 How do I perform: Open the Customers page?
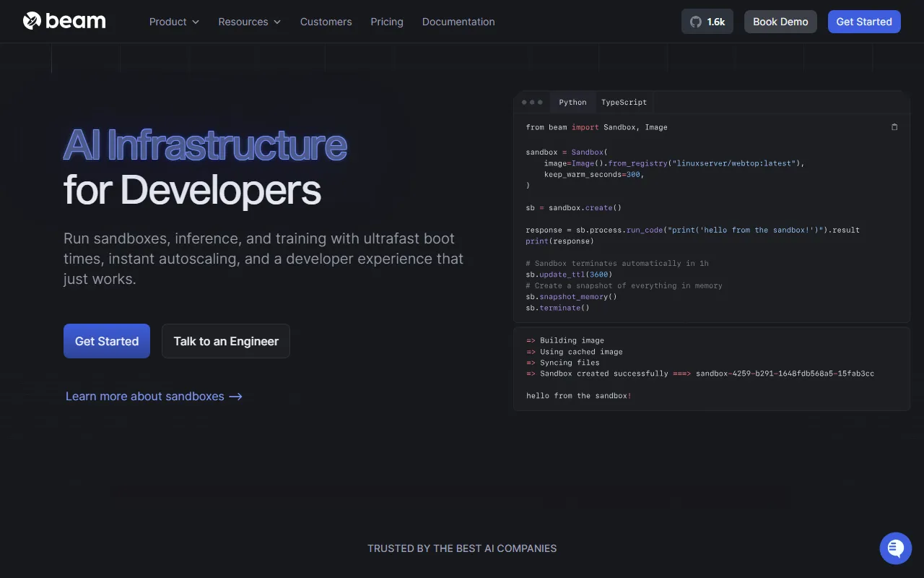(326, 22)
